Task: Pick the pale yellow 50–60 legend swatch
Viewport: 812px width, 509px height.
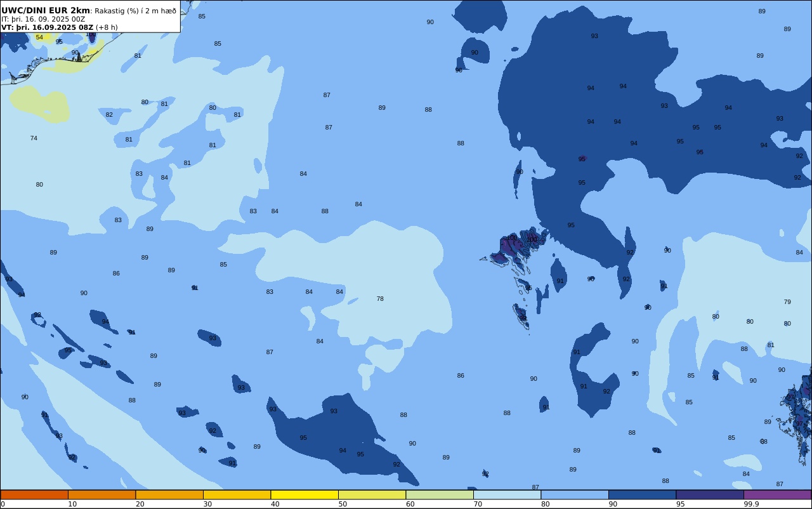Action: [372, 494]
